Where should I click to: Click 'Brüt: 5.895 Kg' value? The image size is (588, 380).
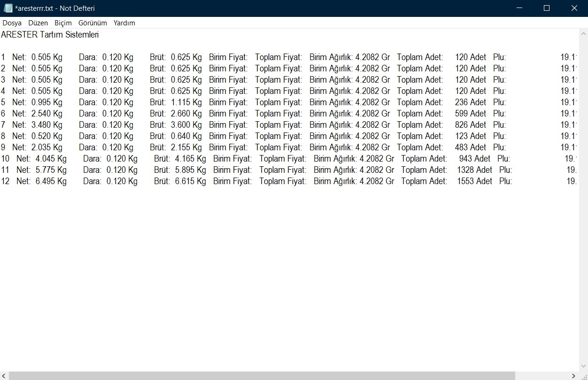[180, 170]
